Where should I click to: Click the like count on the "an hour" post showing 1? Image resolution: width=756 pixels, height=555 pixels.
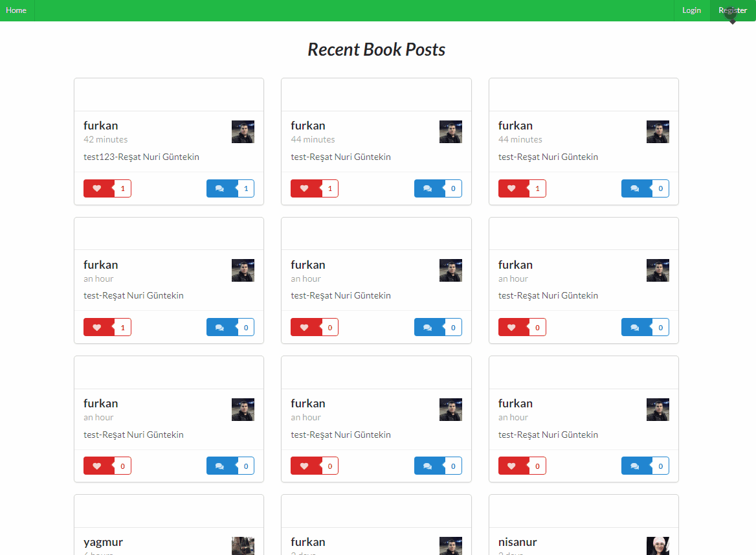tap(122, 327)
